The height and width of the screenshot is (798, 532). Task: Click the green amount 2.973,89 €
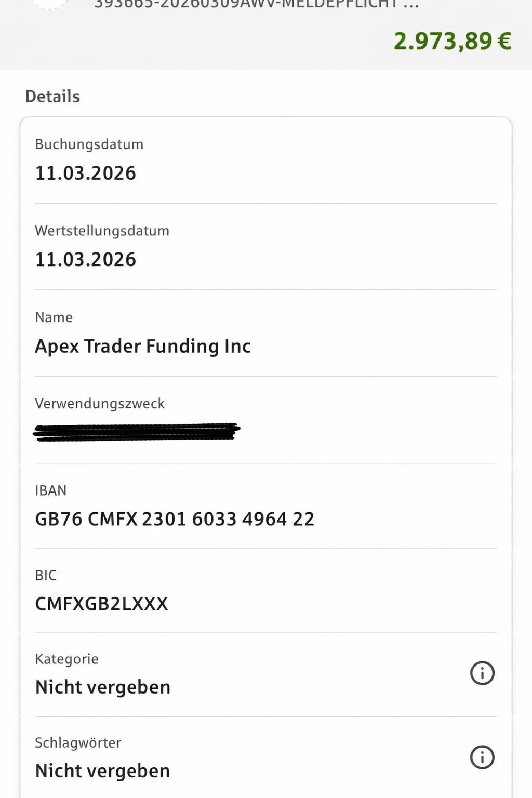pos(452,41)
